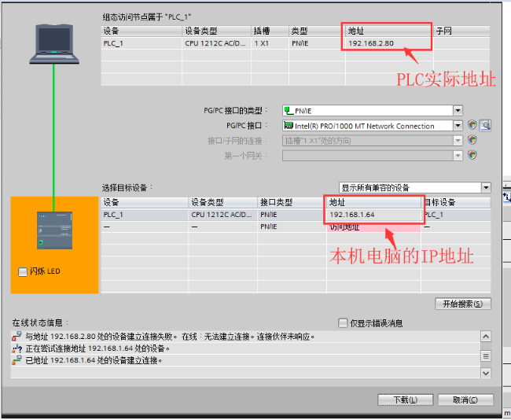Select the PLC_1 row with address 192.168.1.64
Screen dimensions: 511x420
tap(296, 215)
